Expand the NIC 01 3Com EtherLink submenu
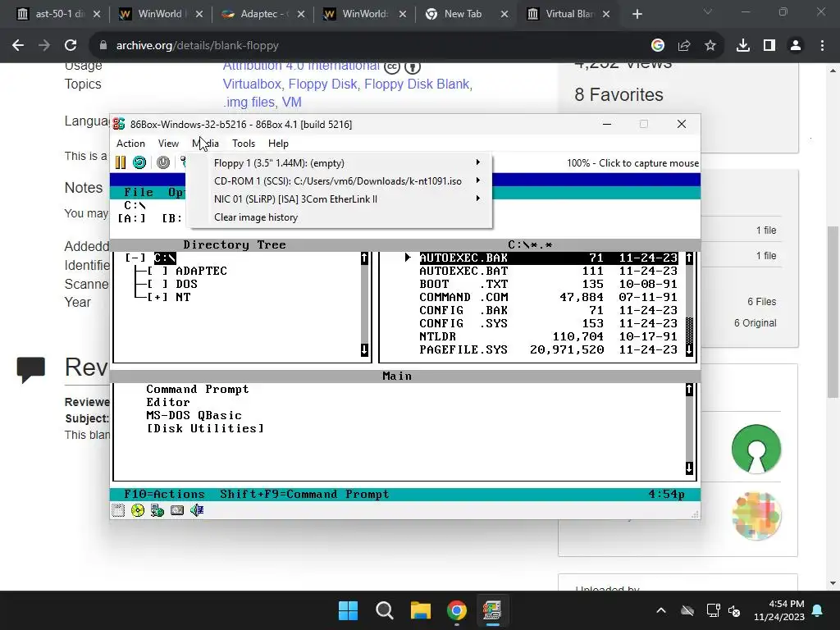The height and width of the screenshot is (630, 840). coord(339,199)
